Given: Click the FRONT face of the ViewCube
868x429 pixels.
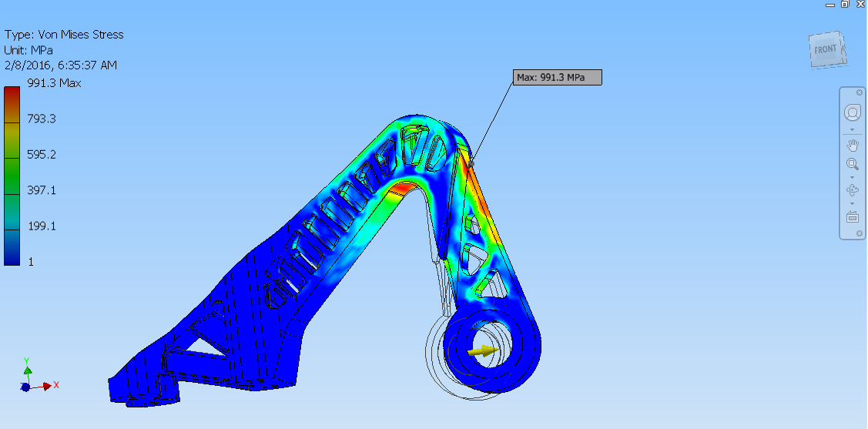Looking at the screenshot, I should pyautogui.click(x=826, y=50).
